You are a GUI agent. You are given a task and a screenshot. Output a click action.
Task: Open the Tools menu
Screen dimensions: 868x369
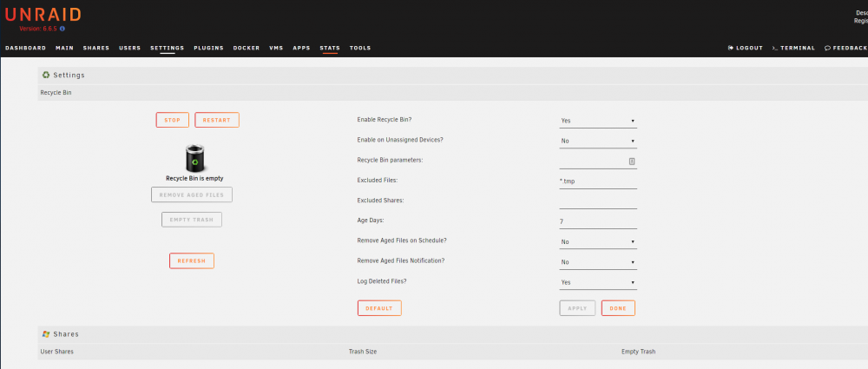(360, 49)
